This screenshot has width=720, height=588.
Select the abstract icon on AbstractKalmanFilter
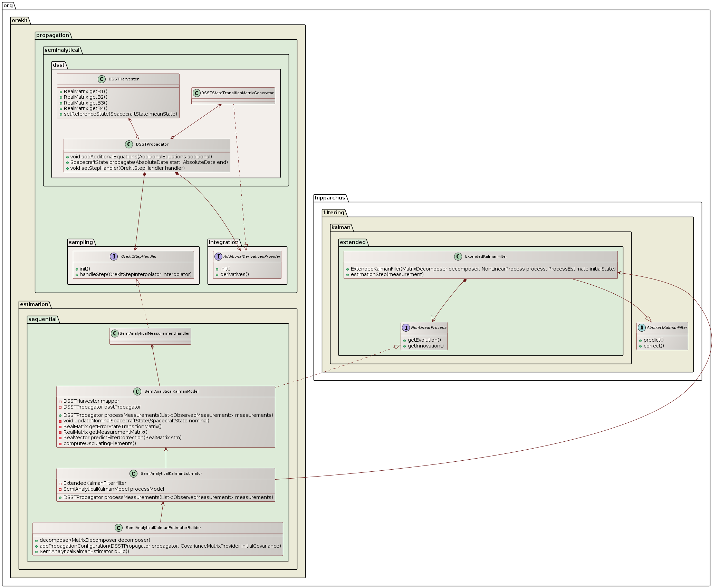click(642, 328)
